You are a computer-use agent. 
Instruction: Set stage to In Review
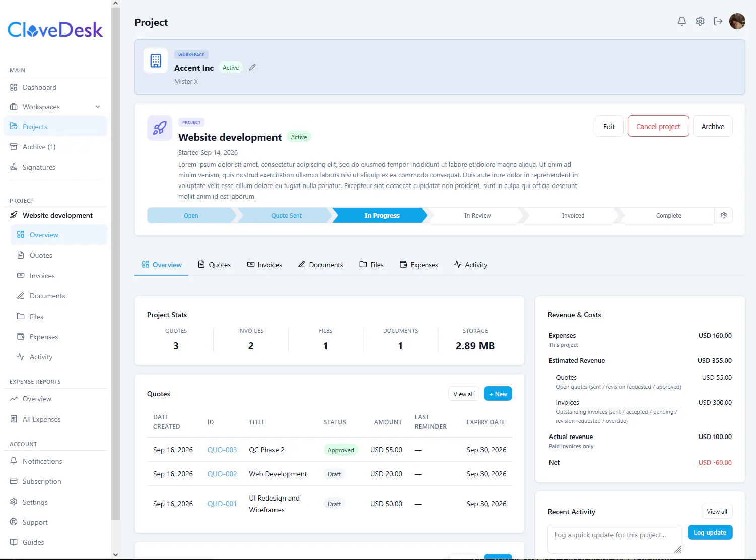477,215
